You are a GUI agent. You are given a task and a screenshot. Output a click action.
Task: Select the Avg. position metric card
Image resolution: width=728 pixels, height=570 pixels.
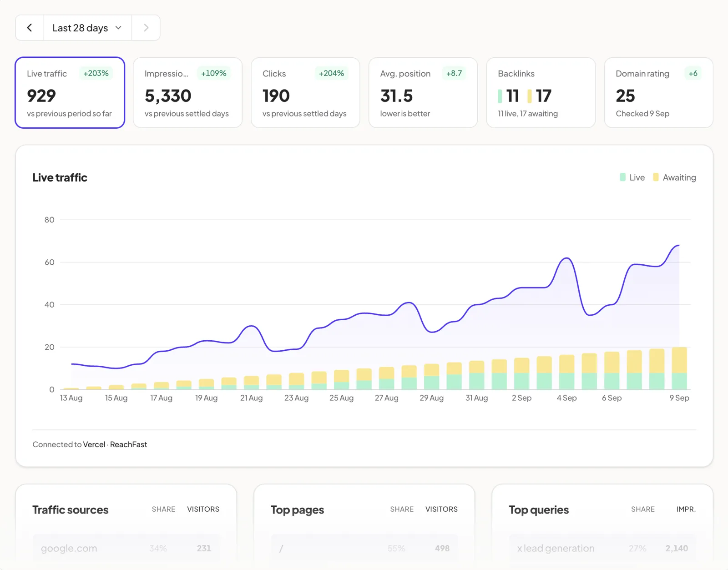click(423, 93)
